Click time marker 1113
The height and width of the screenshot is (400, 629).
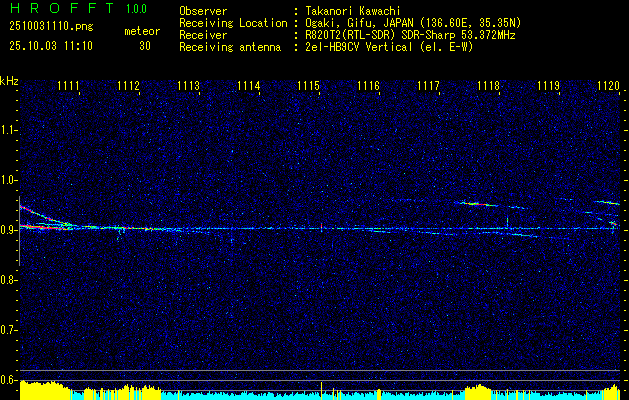point(189,86)
